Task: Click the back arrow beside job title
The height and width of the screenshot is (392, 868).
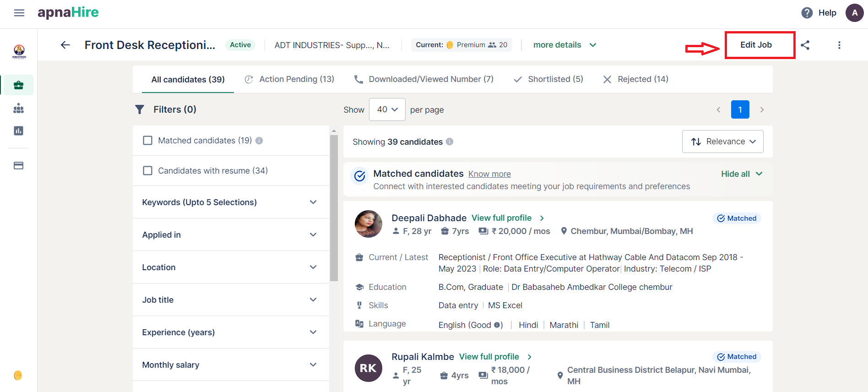Action: (x=65, y=45)
